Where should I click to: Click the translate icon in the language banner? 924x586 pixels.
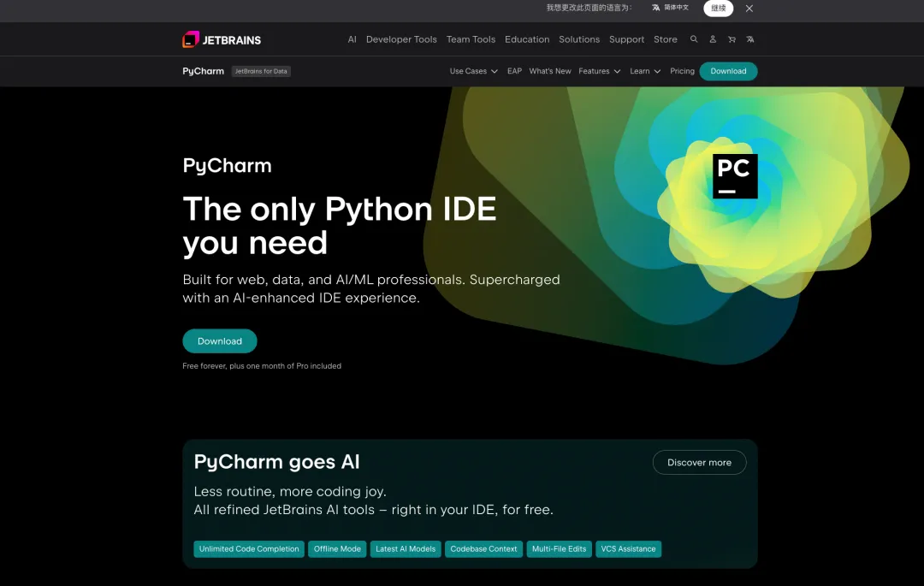(656, 8)
